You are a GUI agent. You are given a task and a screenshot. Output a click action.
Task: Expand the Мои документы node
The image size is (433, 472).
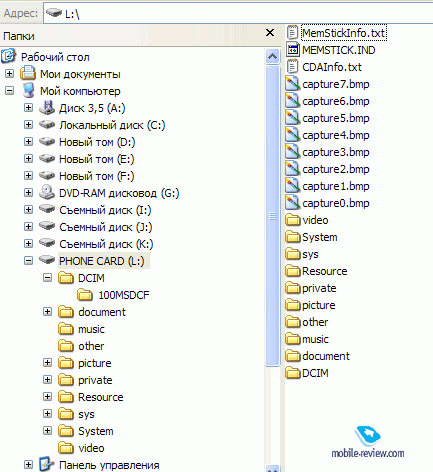pos(10,74)
